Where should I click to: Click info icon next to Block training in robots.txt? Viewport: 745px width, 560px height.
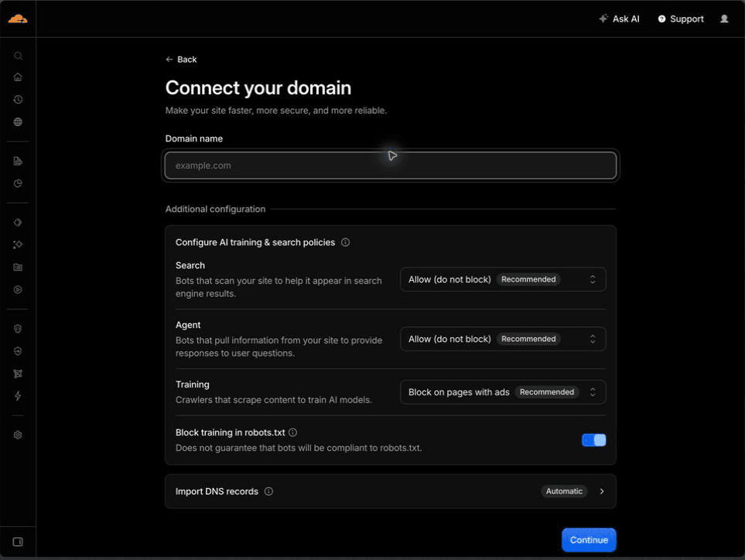tap(292, 432)
